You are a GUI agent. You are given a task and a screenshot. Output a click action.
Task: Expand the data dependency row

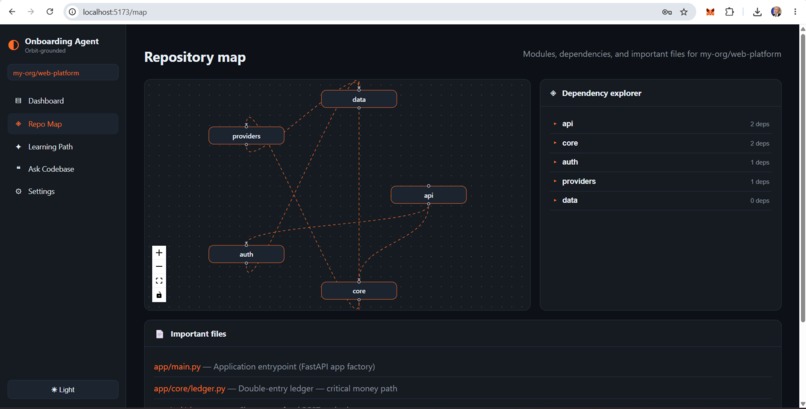coord(661,200)
